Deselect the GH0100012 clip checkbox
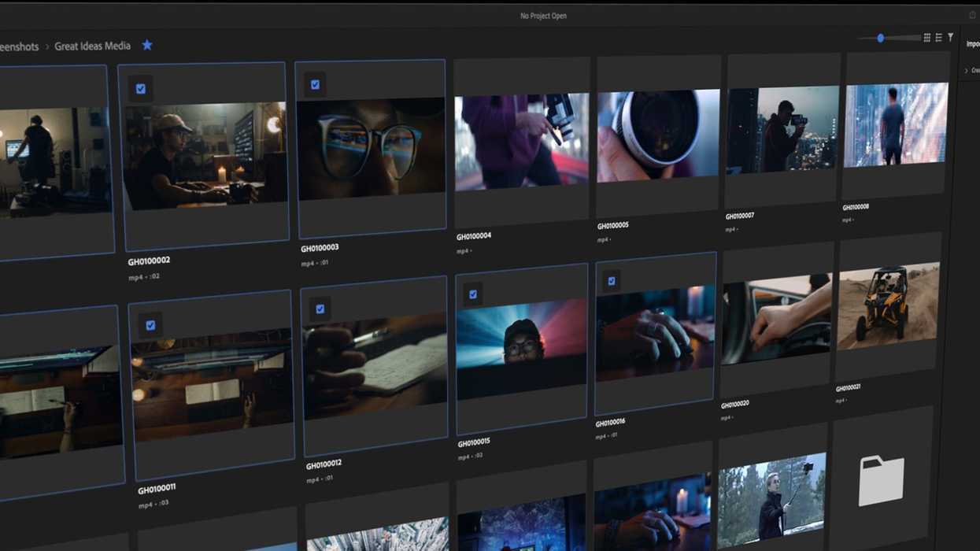The image size is (980, 551). tap(320, 309)
